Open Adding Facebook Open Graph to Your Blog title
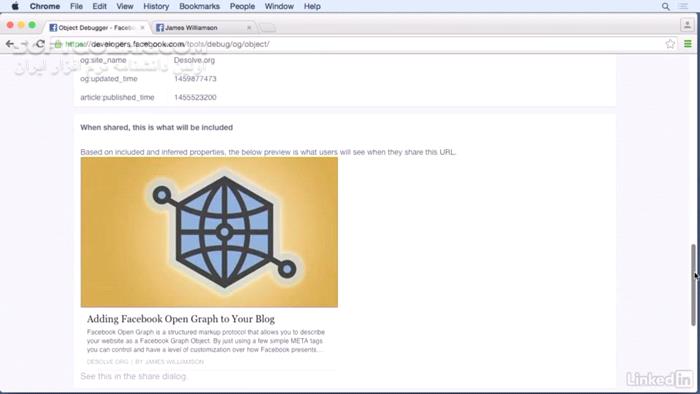Image resolution: width=700 pixels, height=394 pixels. (x=181, y=319)
